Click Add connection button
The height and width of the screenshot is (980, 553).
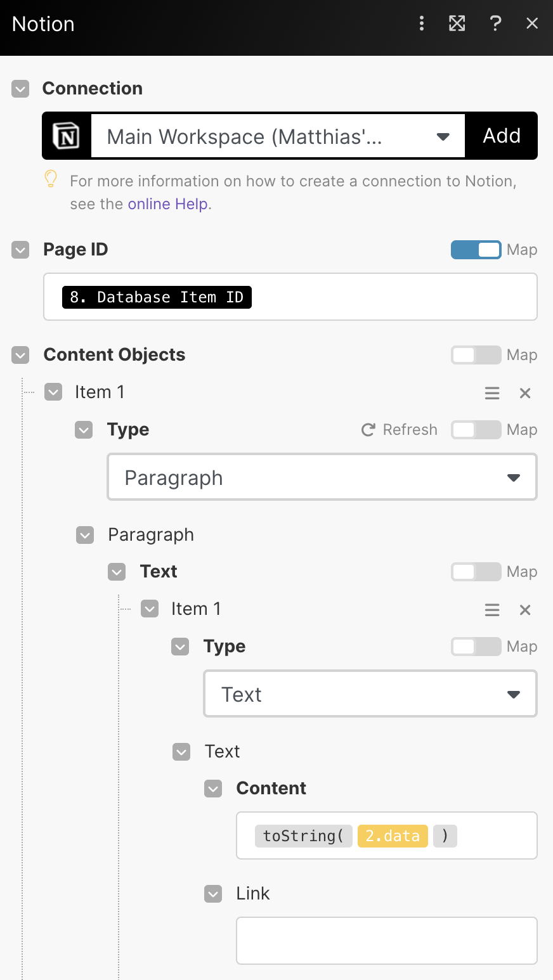[x=502, y=136]
